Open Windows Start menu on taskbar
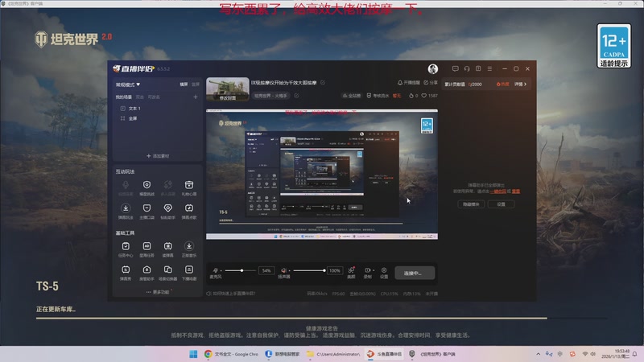Viewport: 644px width, 362px height. [x=193, y=354]
